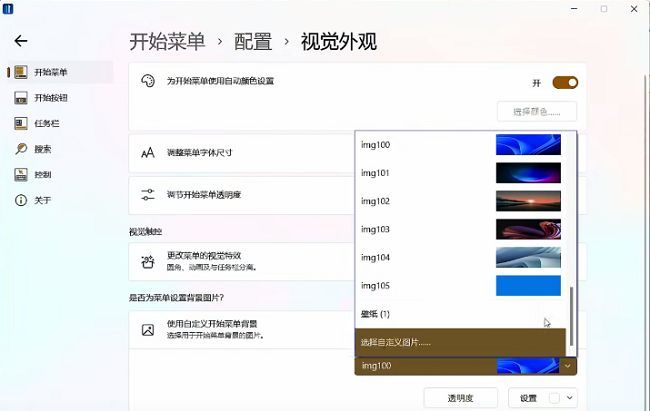The width and height of the screenshot is (650, 411).
Task: Click the white swatch beside 设置
Action: 554,398
